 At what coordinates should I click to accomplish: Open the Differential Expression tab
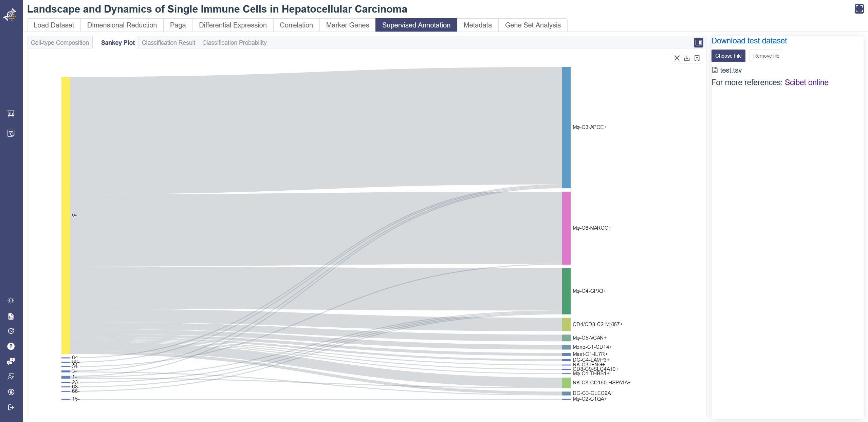[233, 25]
